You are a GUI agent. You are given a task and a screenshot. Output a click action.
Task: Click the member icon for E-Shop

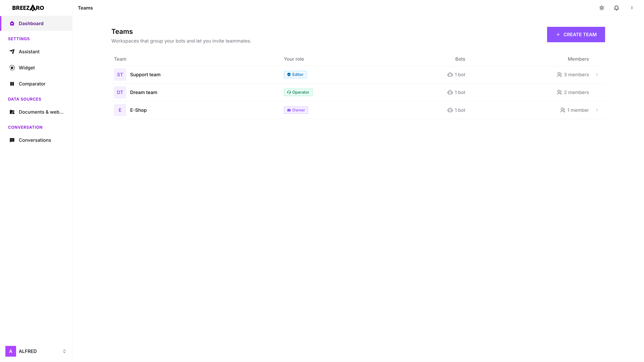(x=562, y=110)
